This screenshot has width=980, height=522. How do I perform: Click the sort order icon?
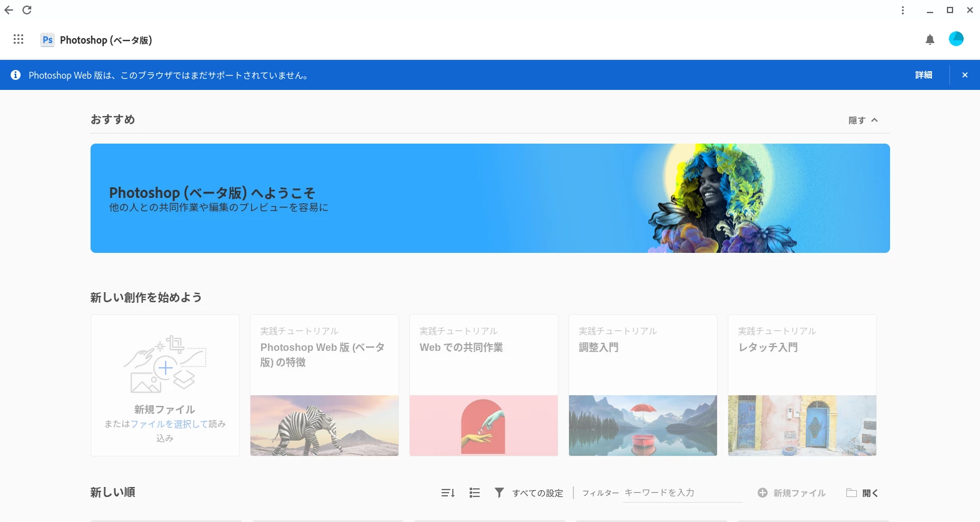[x=448, y=493]
